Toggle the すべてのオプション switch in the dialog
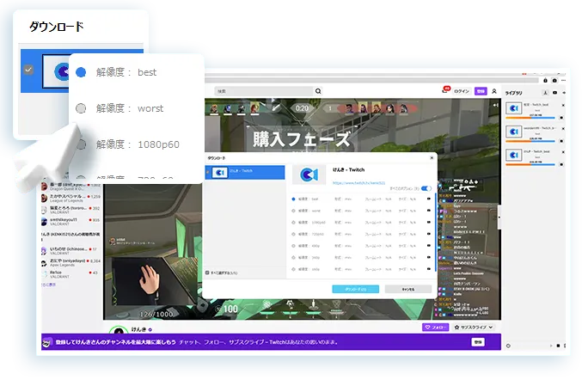Image resolution: width=588 pixels, height=386 pixels. point(426,188)
